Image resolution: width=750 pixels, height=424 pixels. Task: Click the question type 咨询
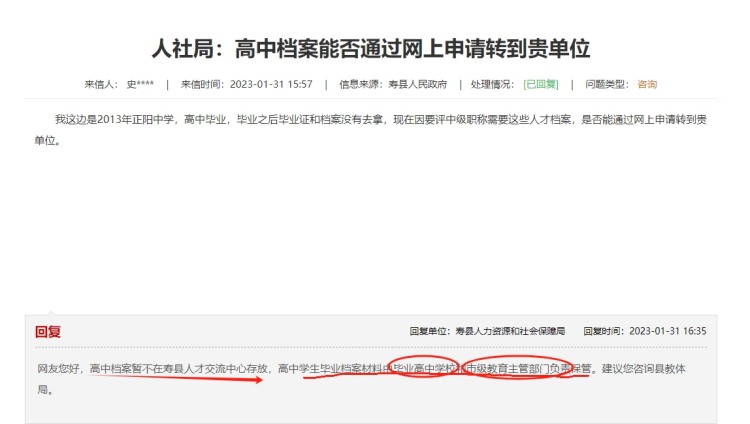pos(647,84)
